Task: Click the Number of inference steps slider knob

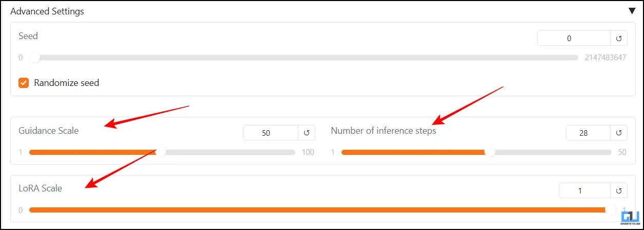Action: click(490, 152)
